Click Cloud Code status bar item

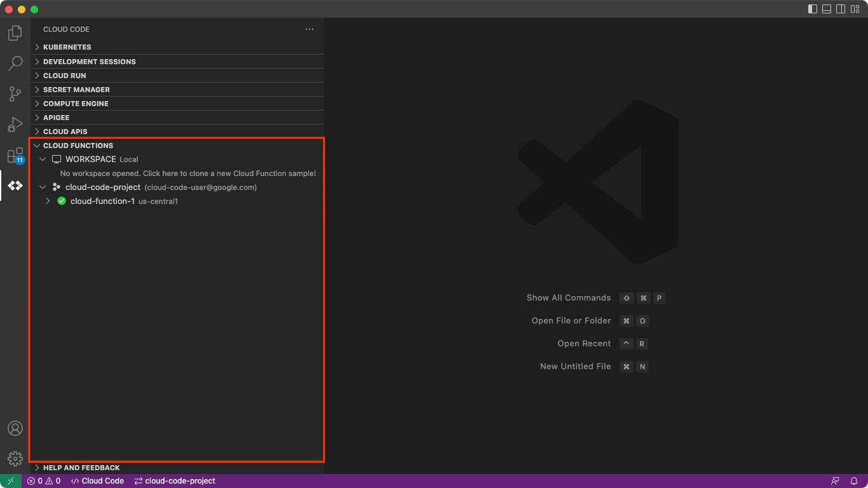click(x=97, y=481)
